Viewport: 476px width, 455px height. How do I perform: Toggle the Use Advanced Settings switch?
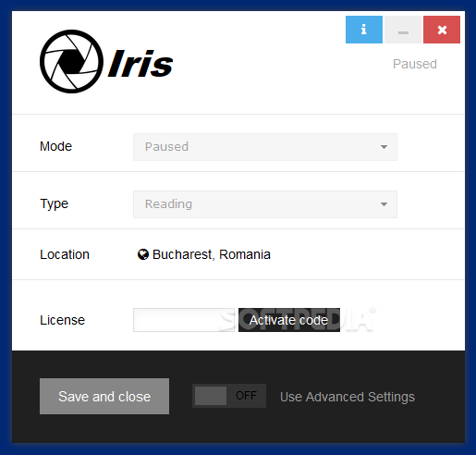click(x=229, y=396)
